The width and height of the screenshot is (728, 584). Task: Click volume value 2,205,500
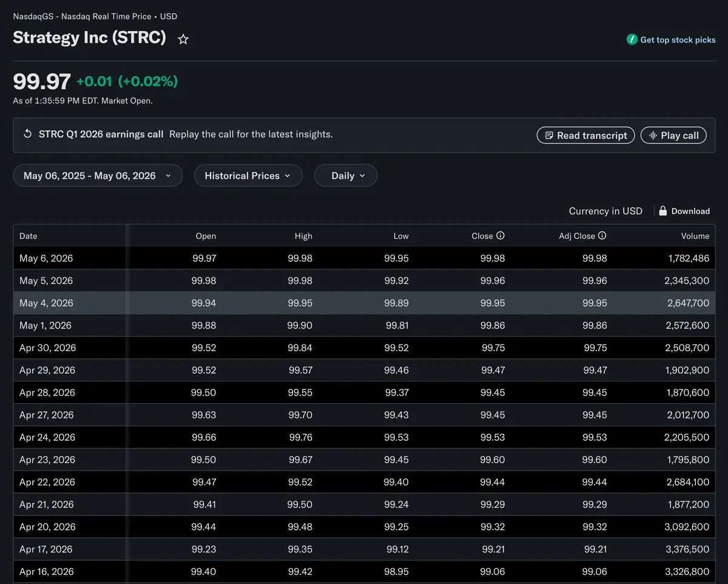[x=687, y=438]
